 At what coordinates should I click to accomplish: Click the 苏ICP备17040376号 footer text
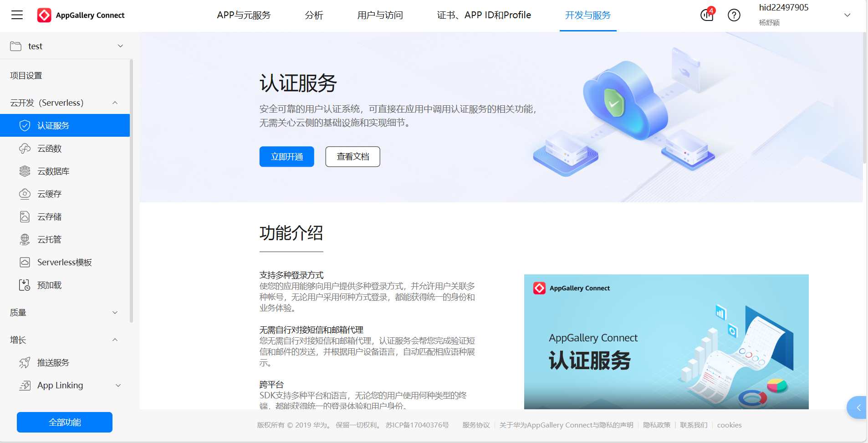point(417,425)
